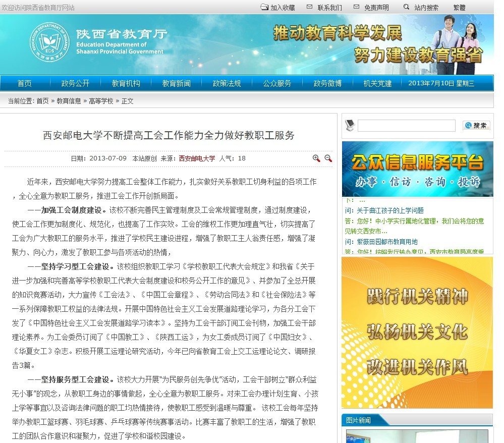Open the 教育新闻 navigation menu item
The width and height of the screenshot is (504, 443).
tap(176, 83)
